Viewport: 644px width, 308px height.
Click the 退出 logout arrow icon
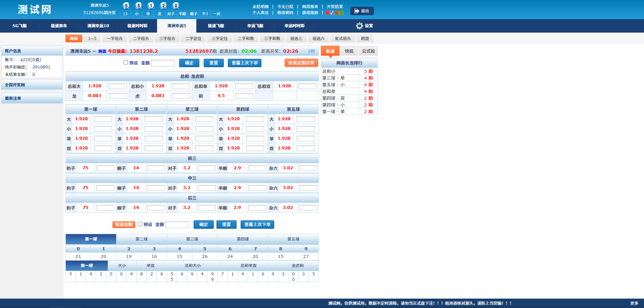tap(356, 11)
